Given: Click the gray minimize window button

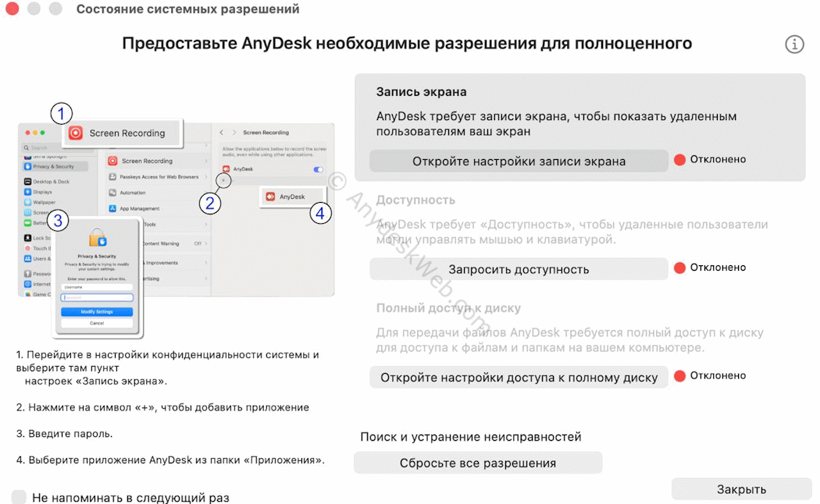Looking at the screenshot, I should tap(34, 9).
